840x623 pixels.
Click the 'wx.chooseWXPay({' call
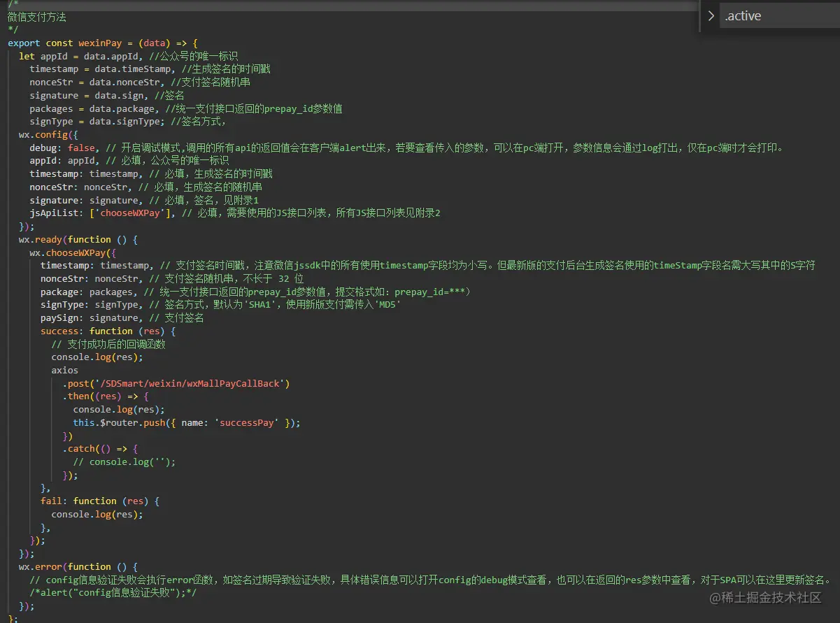point(73,252)
